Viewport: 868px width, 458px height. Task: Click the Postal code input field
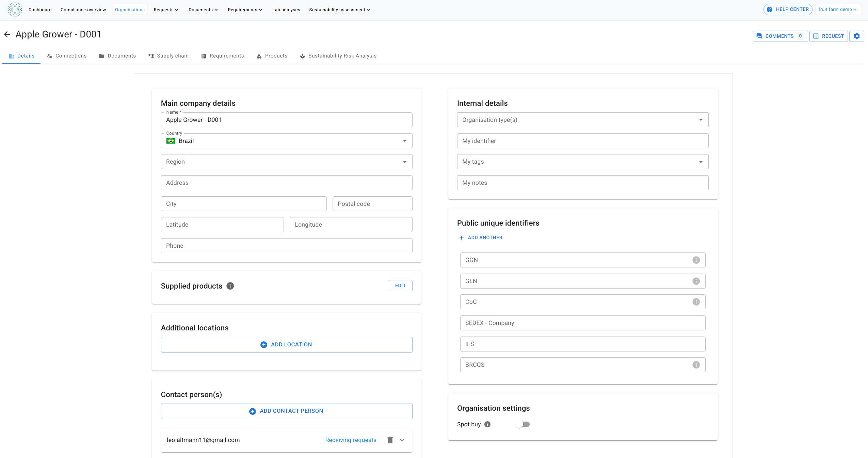pyautogui.click(x=372, y=204)
